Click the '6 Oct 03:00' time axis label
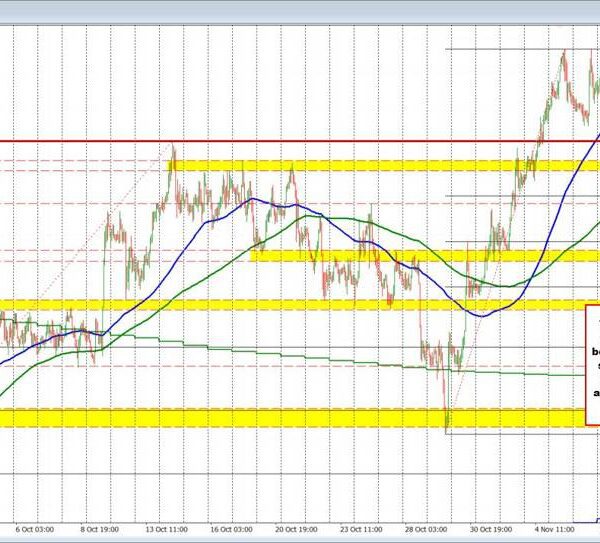The width and height of the screenshot is (600, 543). pyautogui.click(x=34, y=530)
